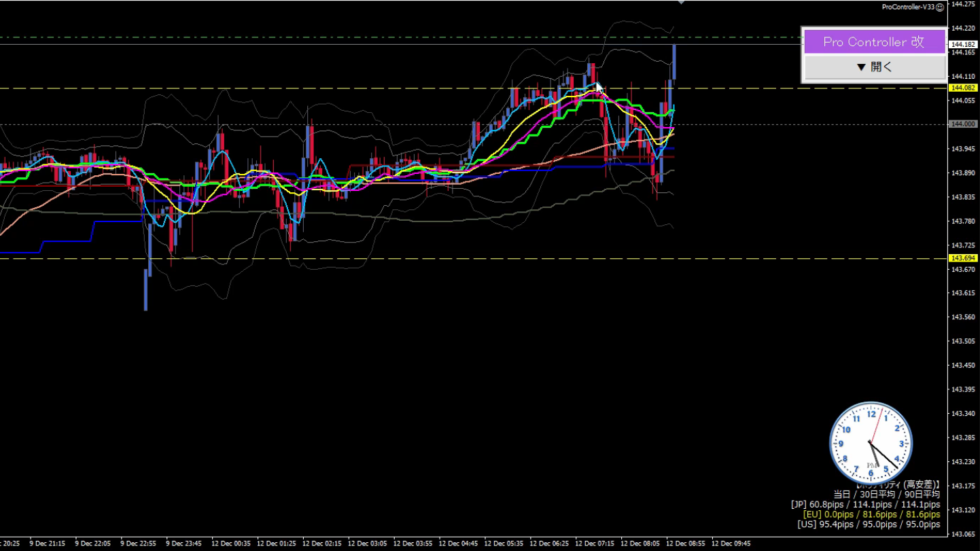Click the 9 Dec 21:15 time axis label
Viewport: 980px width, 551px height.
48,544
